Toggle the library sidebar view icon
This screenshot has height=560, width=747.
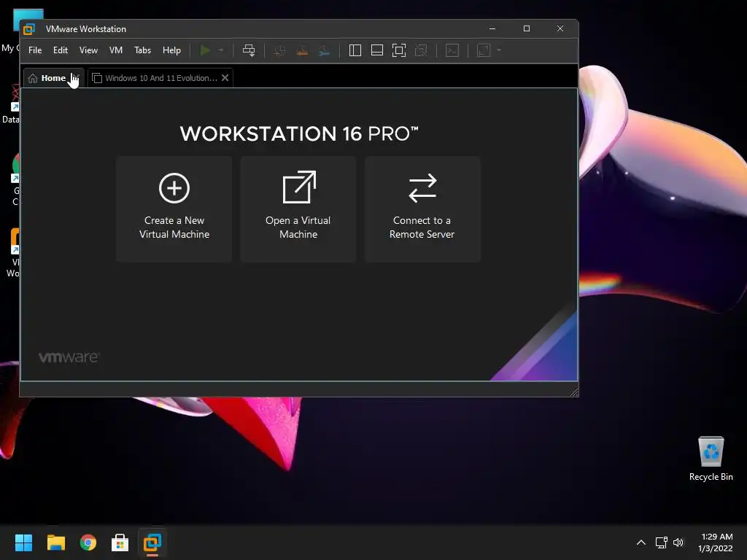(x=355, y=50)
